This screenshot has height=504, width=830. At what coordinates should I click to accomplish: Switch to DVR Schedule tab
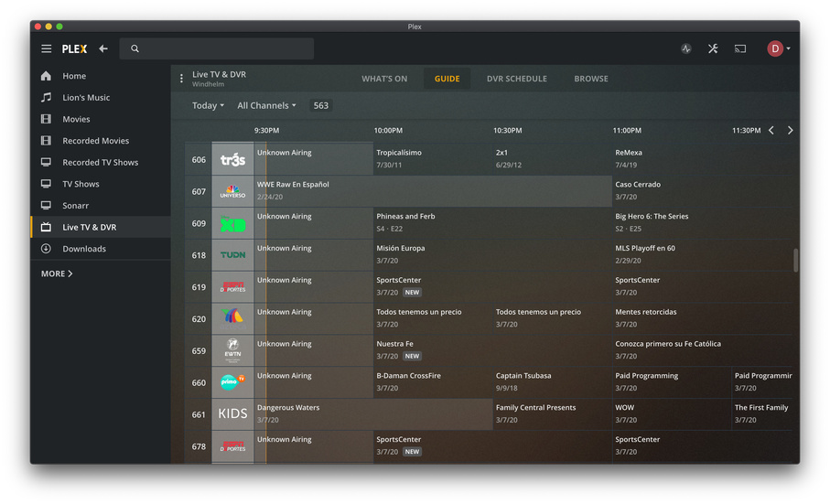point(517,79)
